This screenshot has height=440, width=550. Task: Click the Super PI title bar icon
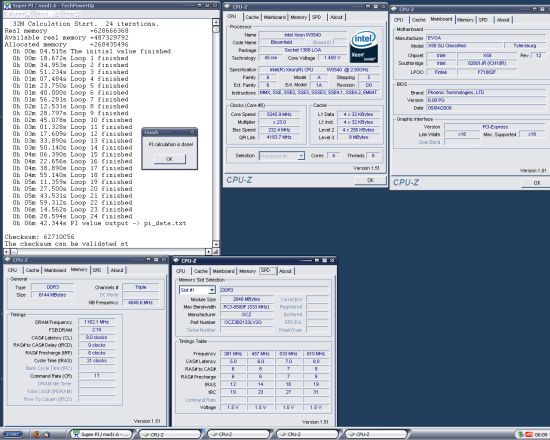7,5
